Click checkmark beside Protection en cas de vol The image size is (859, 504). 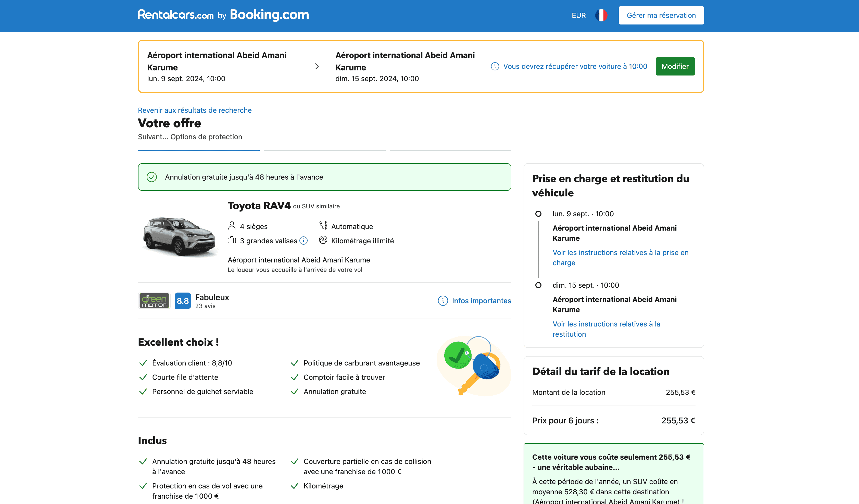[143, 486]
